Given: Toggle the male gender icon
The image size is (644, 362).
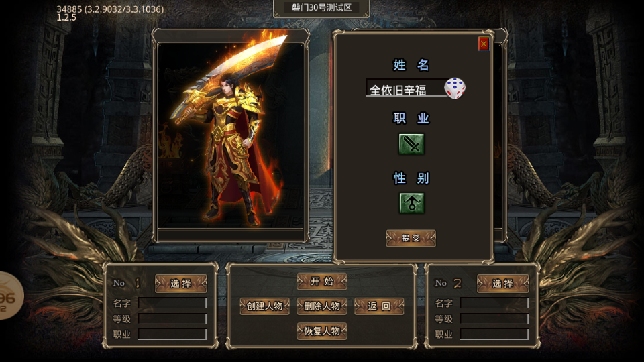Looking at the screenshot, I should [x=411, y=203].
